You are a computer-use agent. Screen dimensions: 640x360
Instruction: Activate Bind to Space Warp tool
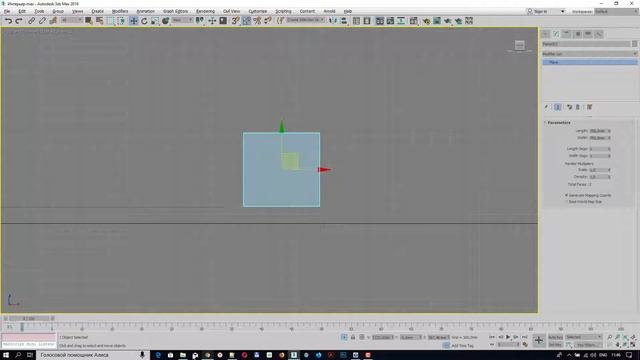pos(53,21)
